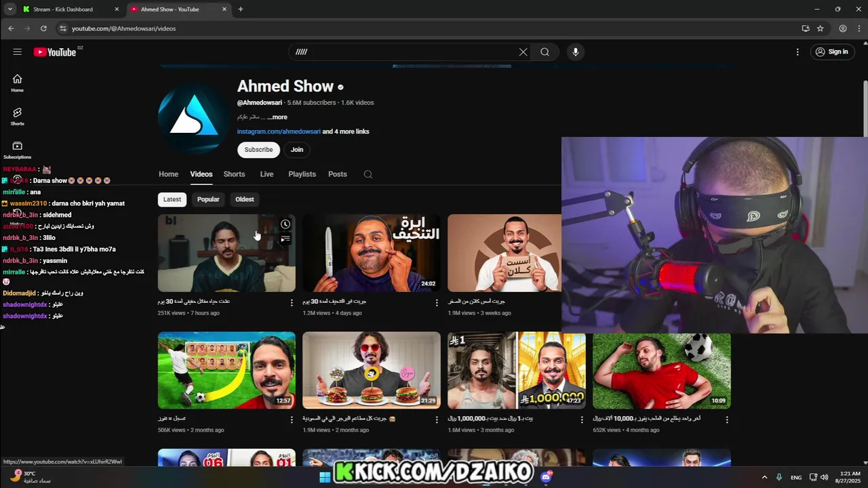The width and height of the screenshot is (868, 488).
Task: Open the taskbar clock showing 1:21 AM
Action: [x=850, y=477]
